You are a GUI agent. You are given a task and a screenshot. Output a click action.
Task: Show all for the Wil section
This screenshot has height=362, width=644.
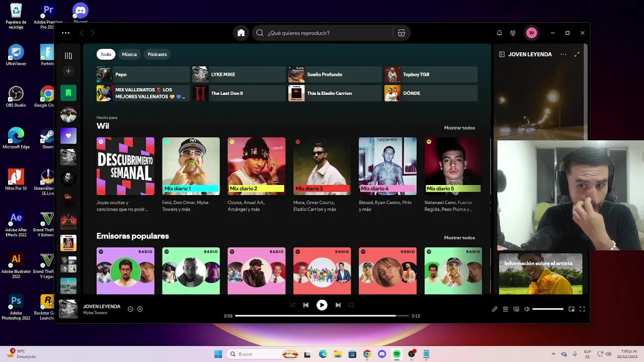459,128
